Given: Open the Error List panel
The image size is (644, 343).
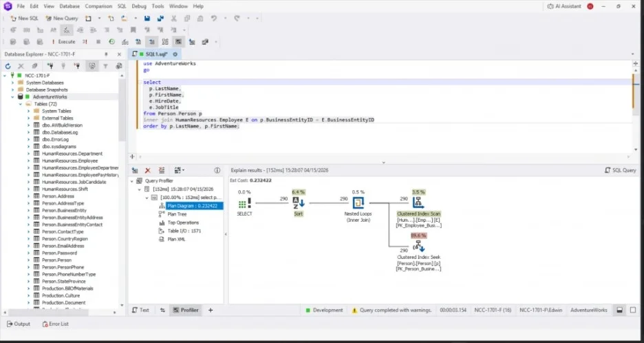Looking at the screenshot, I should (x=56, y=324).
